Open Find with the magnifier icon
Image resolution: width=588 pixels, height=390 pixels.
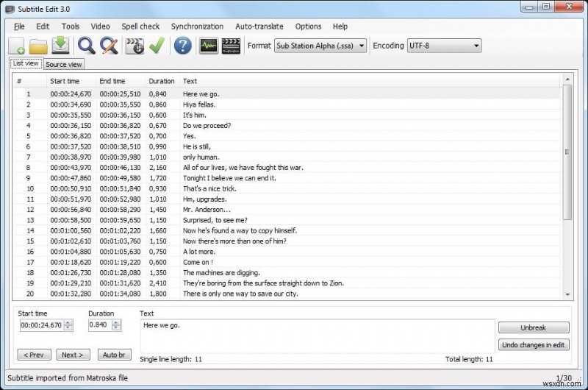pyautogui.click(x=86, y=46)
